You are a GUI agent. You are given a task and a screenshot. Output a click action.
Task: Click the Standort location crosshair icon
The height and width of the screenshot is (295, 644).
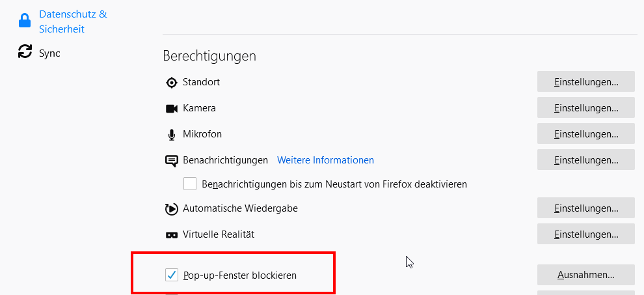coord(172,82)
